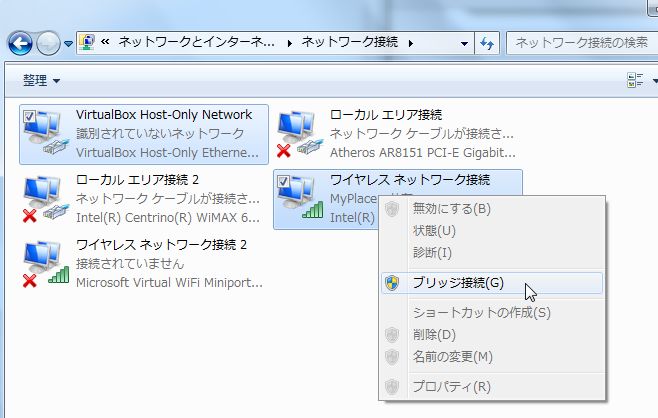Click ネットワークとインターネット breadcrumb segment
The width and height of the screenshot is (658, 418).
[x=195, y=43]
